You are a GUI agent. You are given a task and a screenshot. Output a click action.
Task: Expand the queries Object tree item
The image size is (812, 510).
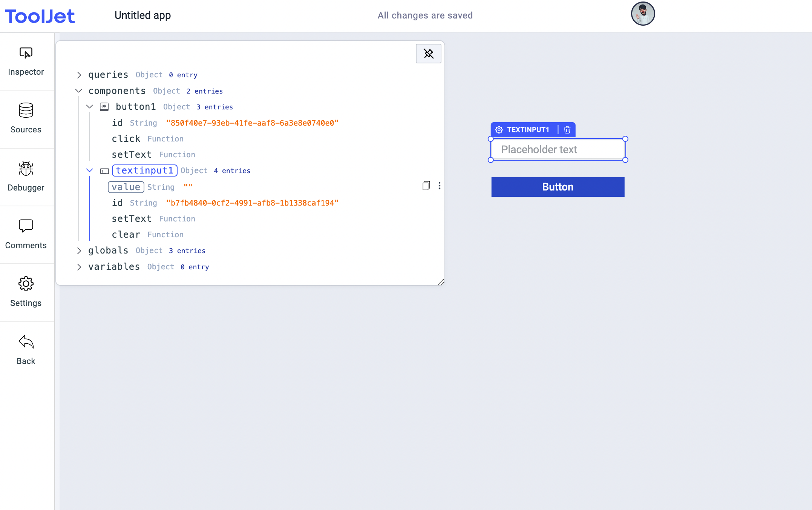pyautogui.click(x=80, y=75)
